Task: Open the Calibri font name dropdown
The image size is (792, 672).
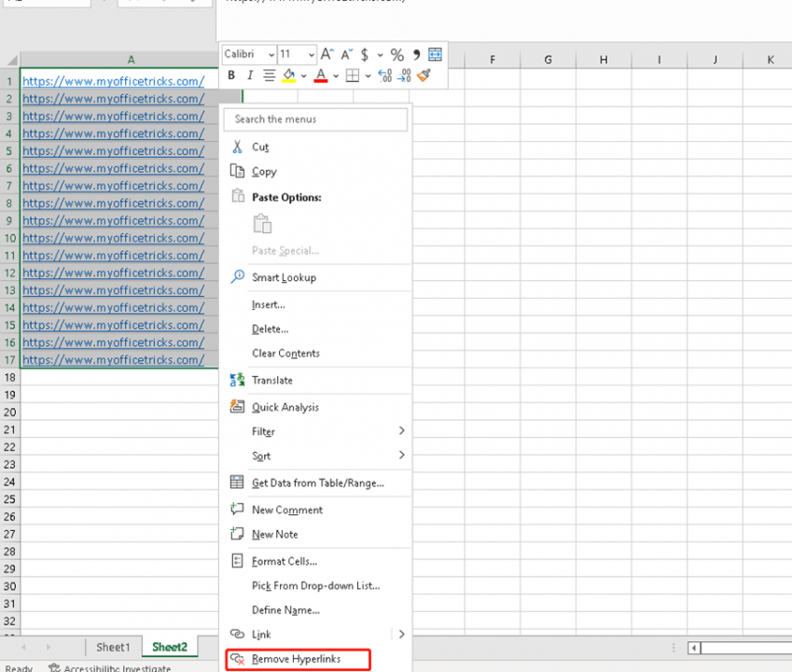Action: [x=270, y=53]
